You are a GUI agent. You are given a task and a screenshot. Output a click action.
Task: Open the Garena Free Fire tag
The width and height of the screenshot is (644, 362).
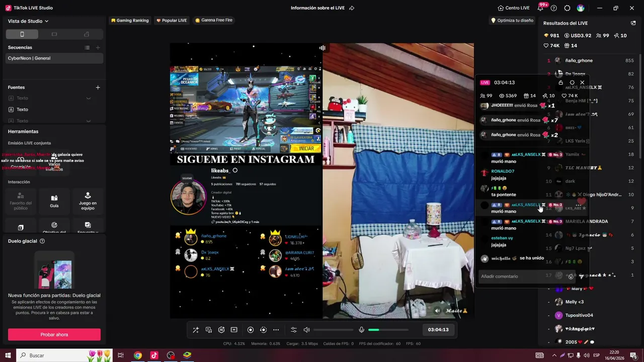pos(214,20)
